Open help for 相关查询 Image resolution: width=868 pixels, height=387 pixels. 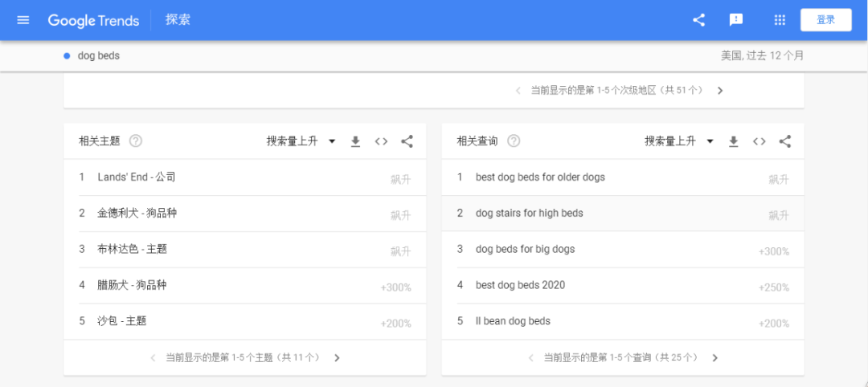(514, 141)
